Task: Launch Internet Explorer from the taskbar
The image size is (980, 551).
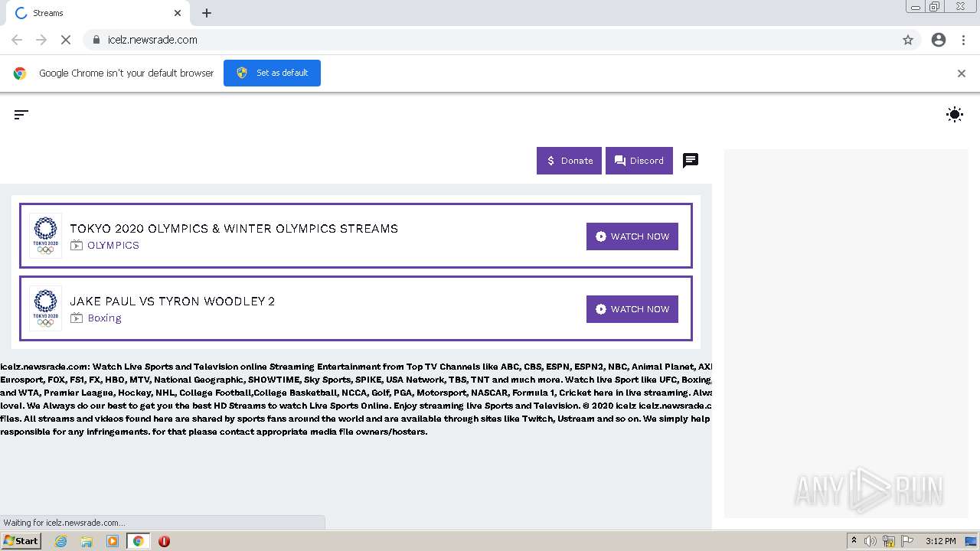Action: click(60, 541)
